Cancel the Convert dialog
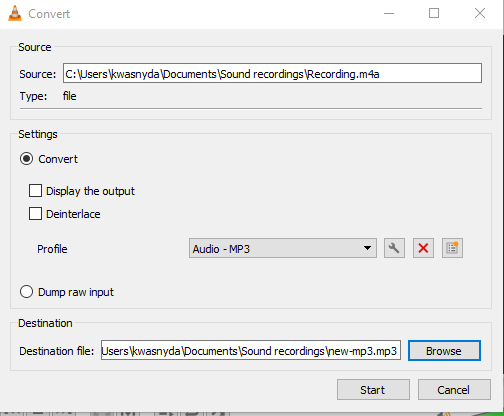Screen dimensions: 504x416 [x=454, y=389]
